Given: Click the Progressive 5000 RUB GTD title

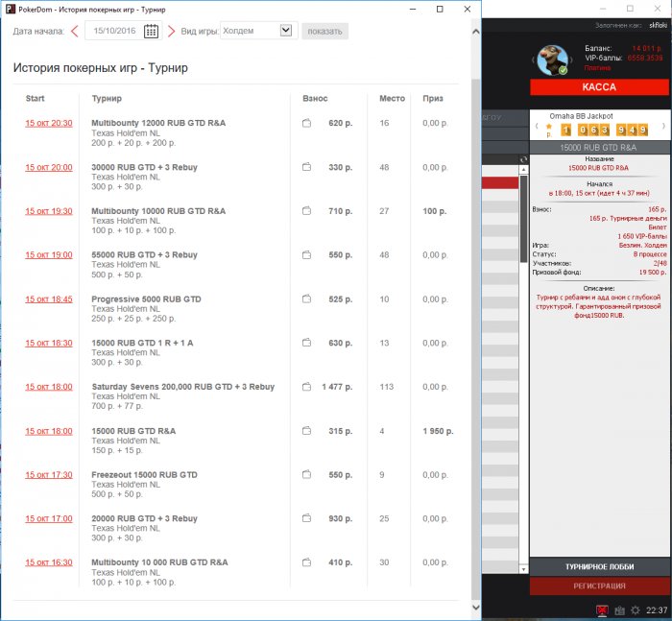Looking at the screenshot, I should click(x=146, y=299).
